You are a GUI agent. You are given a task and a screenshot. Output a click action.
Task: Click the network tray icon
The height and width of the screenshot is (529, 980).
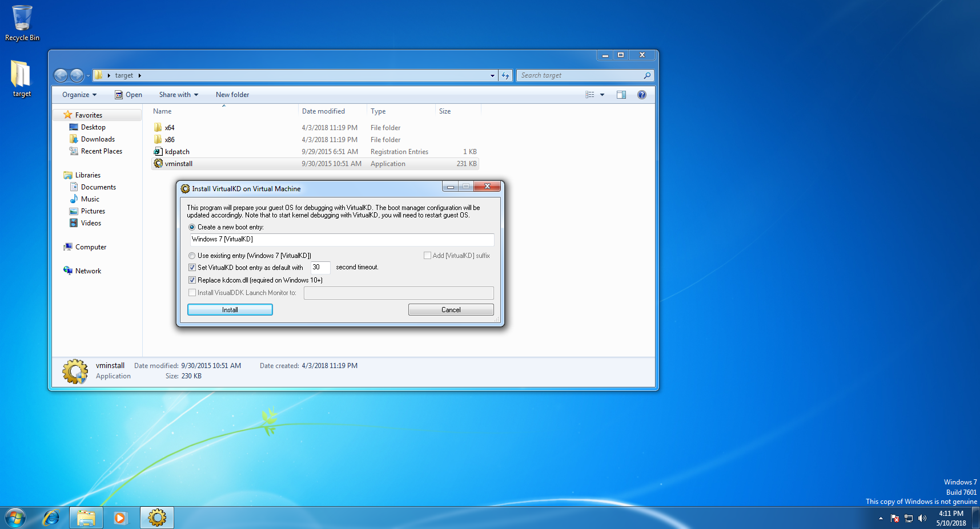[x=909, y=518]
